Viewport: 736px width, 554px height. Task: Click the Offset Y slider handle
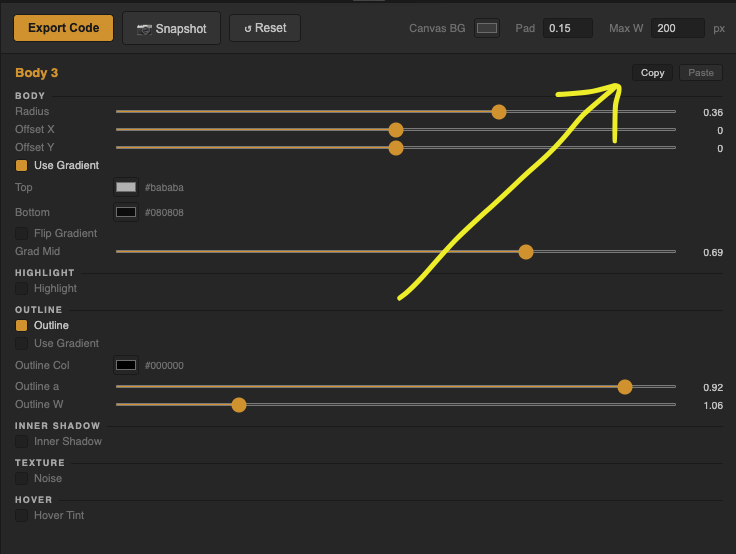point(396,148)
